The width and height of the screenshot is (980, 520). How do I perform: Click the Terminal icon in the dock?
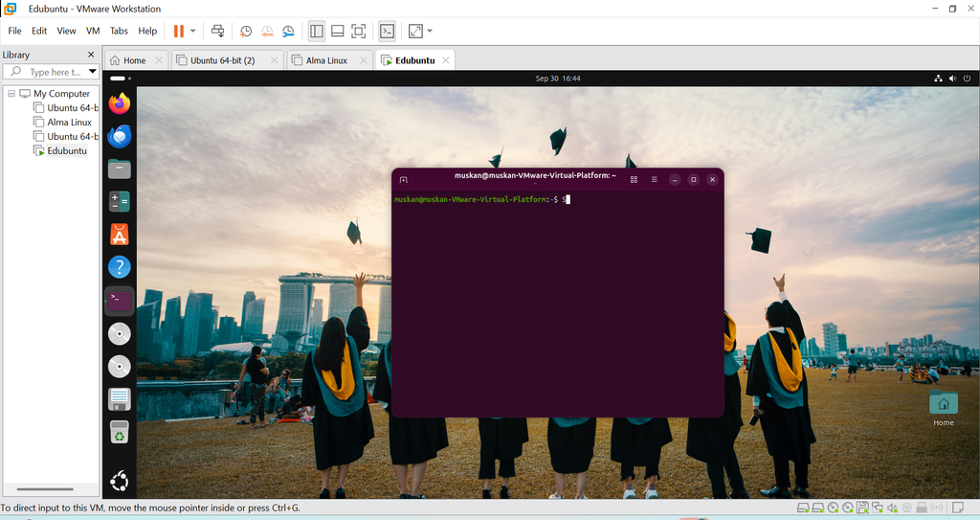pos(120,301)
